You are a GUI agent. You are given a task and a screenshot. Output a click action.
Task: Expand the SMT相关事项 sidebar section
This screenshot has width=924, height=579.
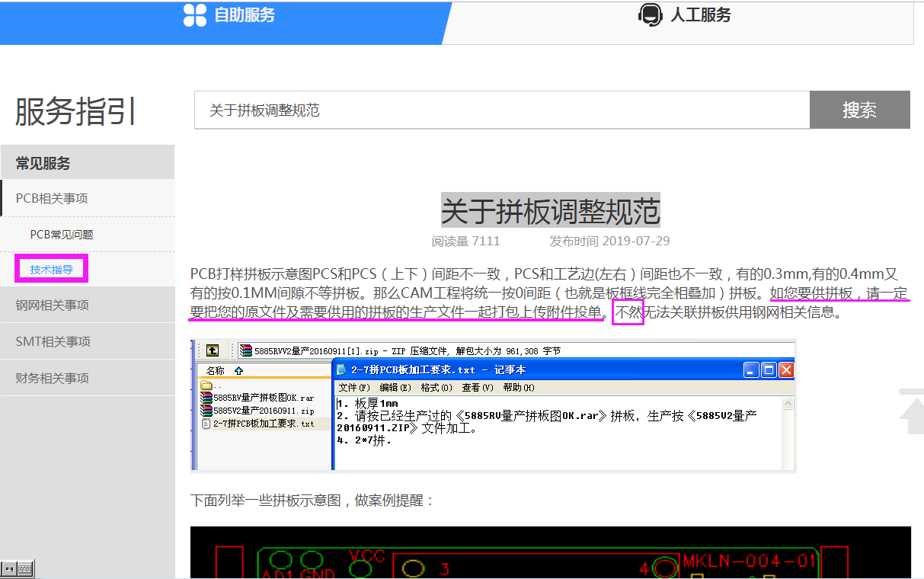[53, 342]
